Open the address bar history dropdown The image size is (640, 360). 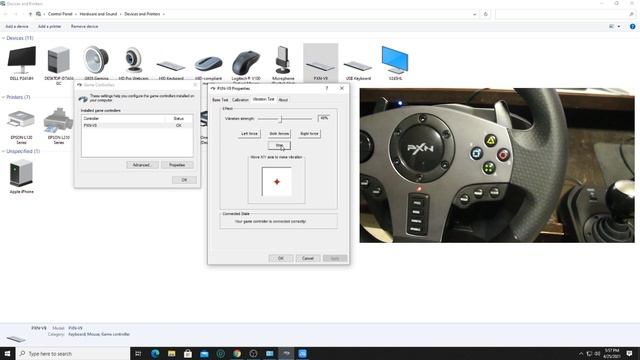point(474,14)
